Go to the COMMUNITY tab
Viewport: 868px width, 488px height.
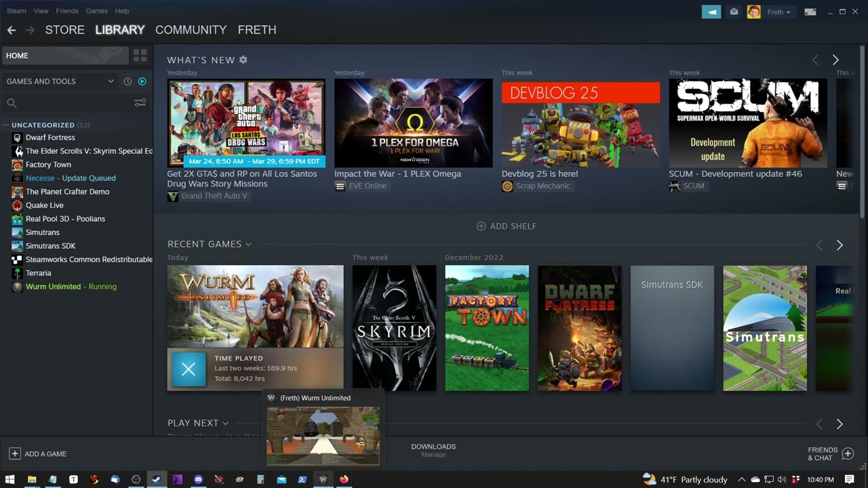[191, 30]
